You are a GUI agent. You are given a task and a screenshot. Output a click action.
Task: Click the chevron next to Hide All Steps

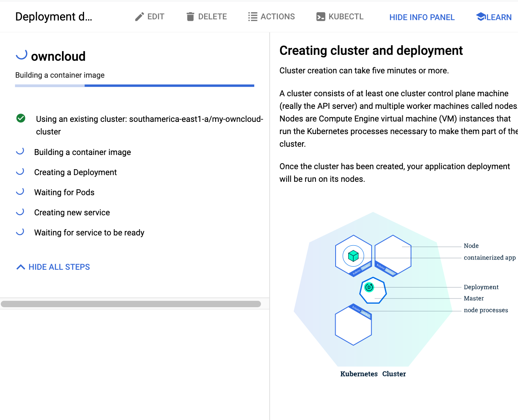tap(21, 267)
